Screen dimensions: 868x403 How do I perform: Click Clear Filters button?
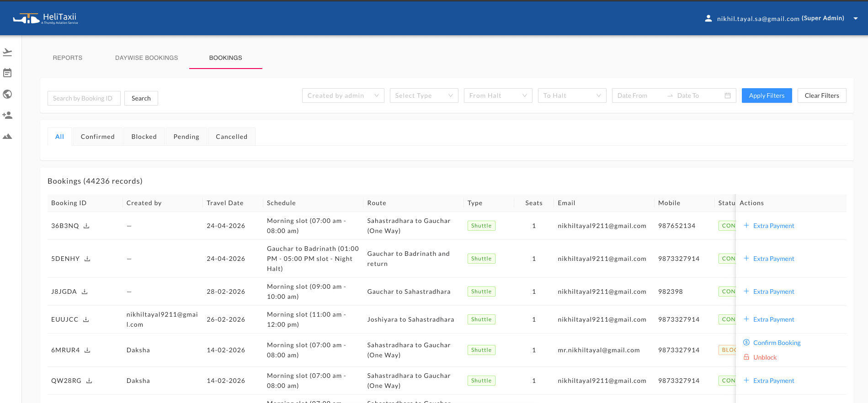tap(822, 95)
